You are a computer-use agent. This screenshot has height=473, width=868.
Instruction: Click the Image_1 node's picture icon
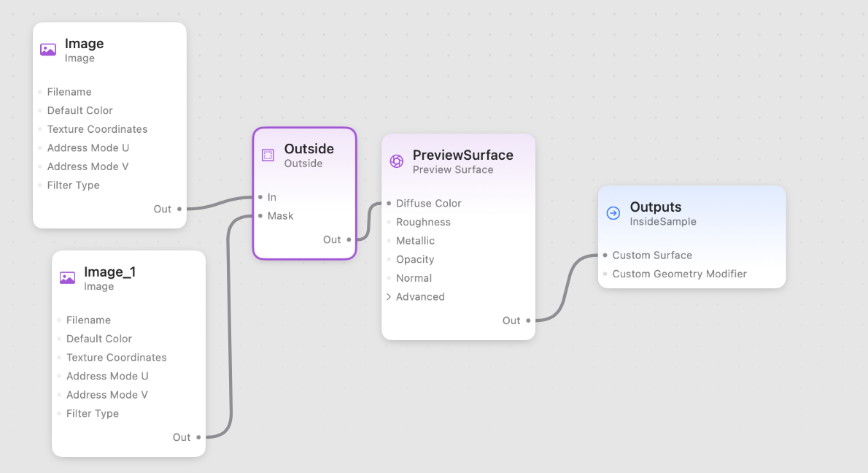pos(67,278)
